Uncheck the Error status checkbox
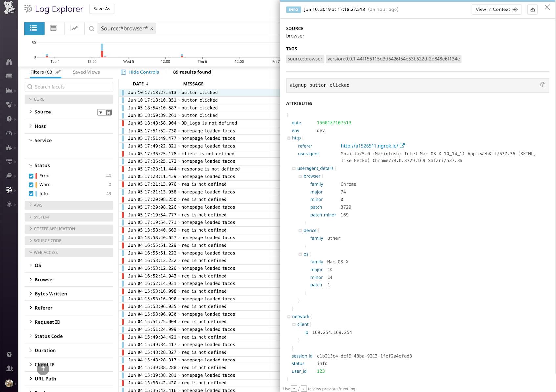The height and width of the screenshot is (392, 556). click(x=31, y=176)
